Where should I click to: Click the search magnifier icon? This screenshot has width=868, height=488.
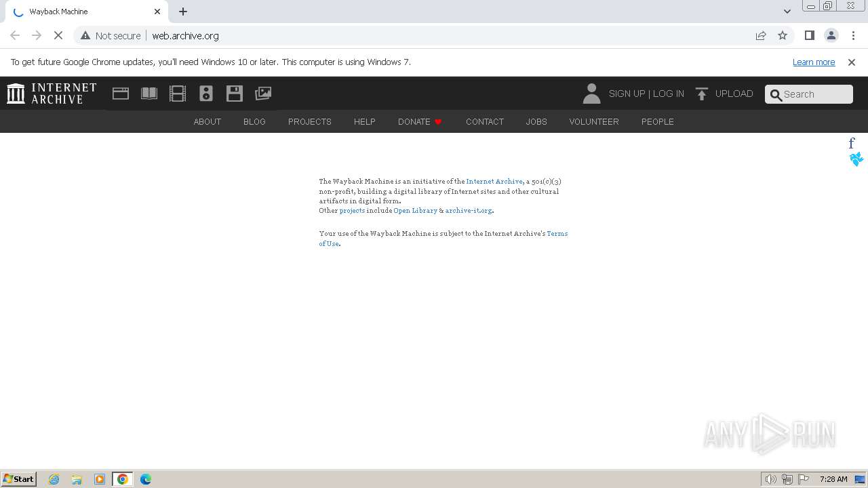[x=776, y=94]
